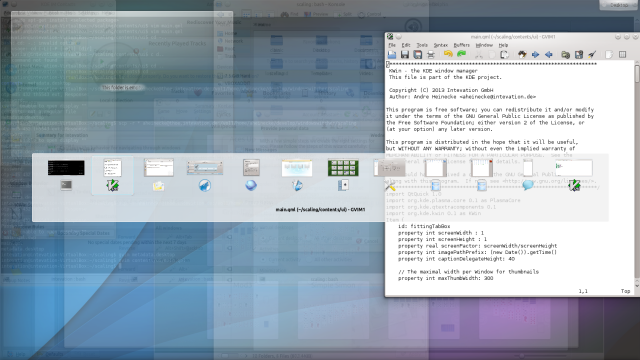Click the GVim vertical scrollbar
Screen dimensions: 640x360
(x=637, y=175)
